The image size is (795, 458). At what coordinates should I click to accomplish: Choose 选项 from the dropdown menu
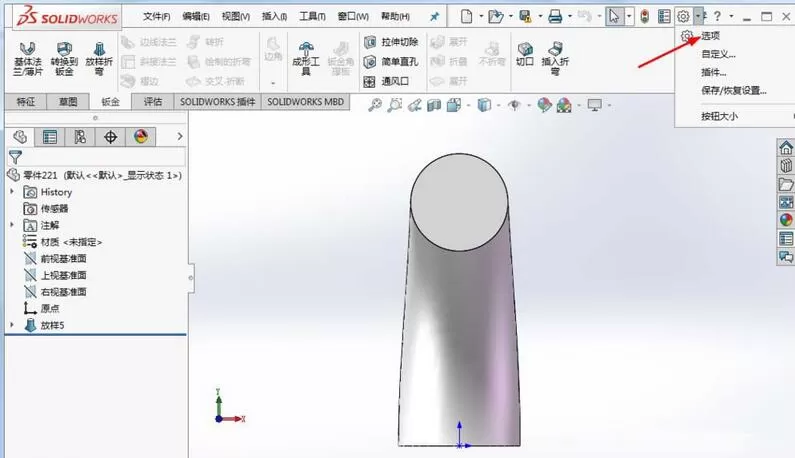[710, 36]
